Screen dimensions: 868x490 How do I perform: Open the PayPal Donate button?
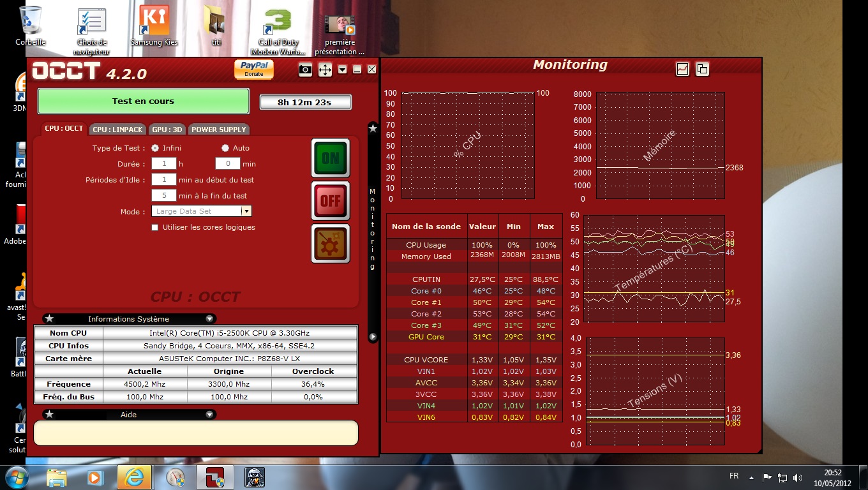pyautogui.click(x=253, y=69)
